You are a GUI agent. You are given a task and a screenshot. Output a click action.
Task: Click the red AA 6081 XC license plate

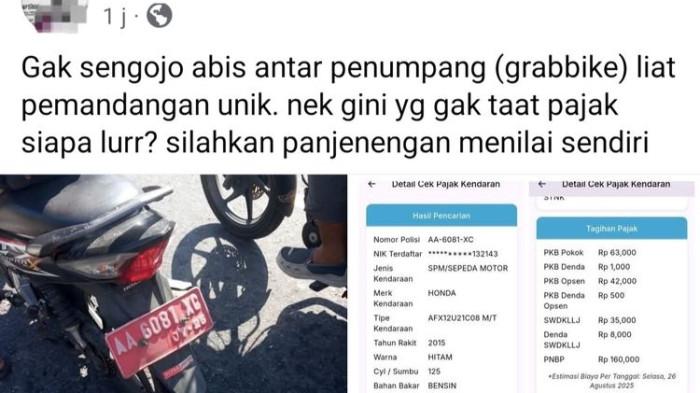159,331
